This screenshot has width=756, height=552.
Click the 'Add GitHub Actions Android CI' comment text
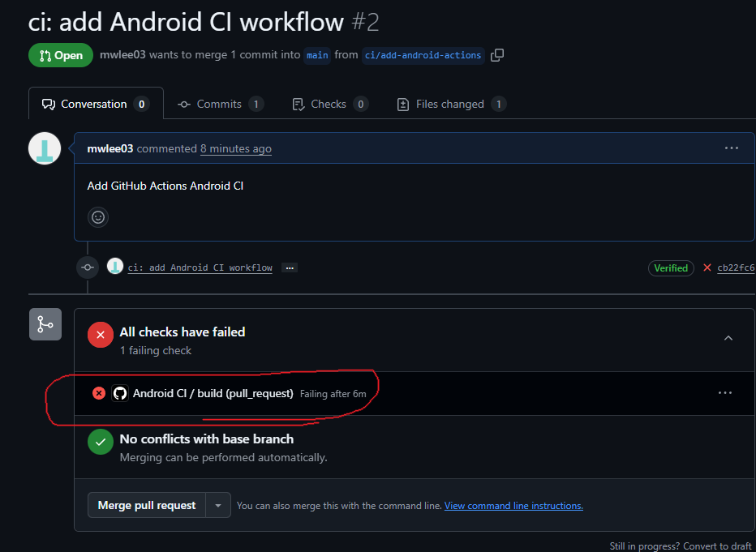pos(165,186)
